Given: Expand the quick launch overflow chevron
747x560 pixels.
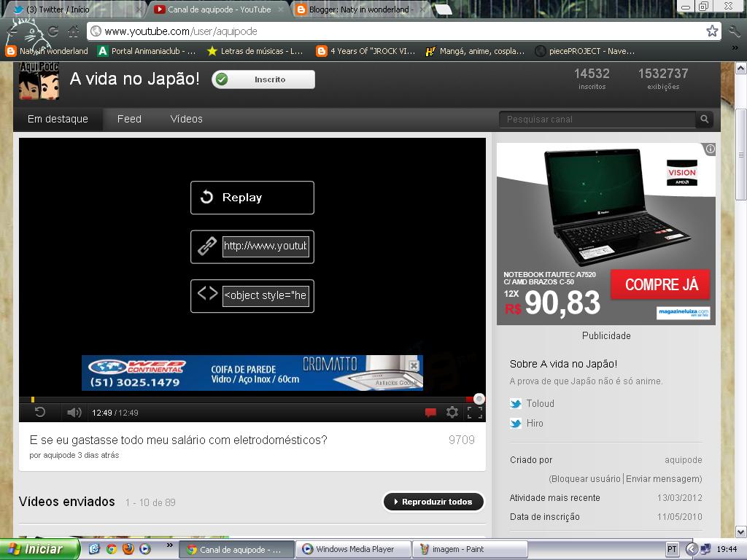Looking at the screenshot, I should pyautogui.click(x=169, y=545).
